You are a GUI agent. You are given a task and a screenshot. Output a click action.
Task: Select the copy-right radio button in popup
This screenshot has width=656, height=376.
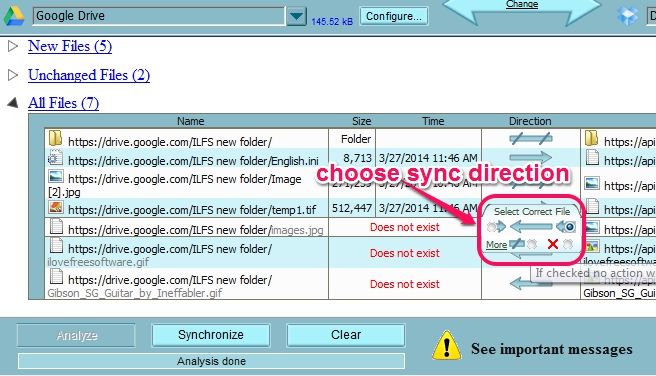[492, 227]
